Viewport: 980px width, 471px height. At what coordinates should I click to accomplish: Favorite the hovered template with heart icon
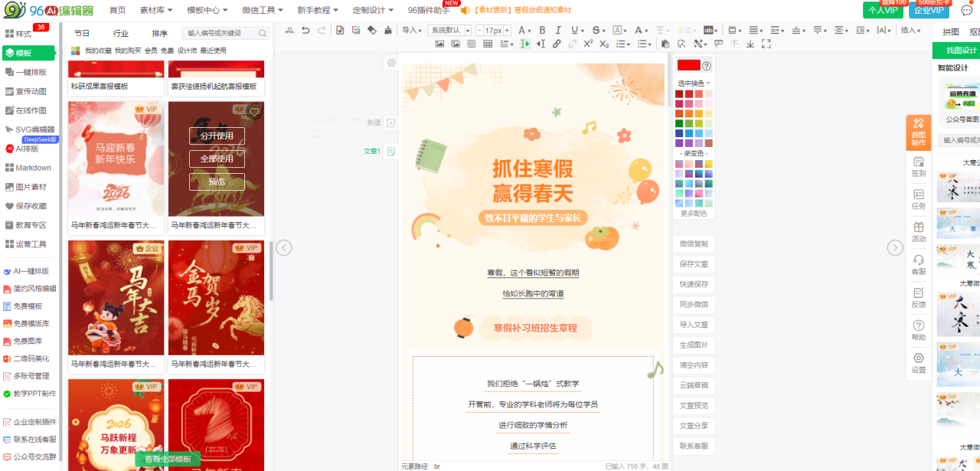coord(254,112)
